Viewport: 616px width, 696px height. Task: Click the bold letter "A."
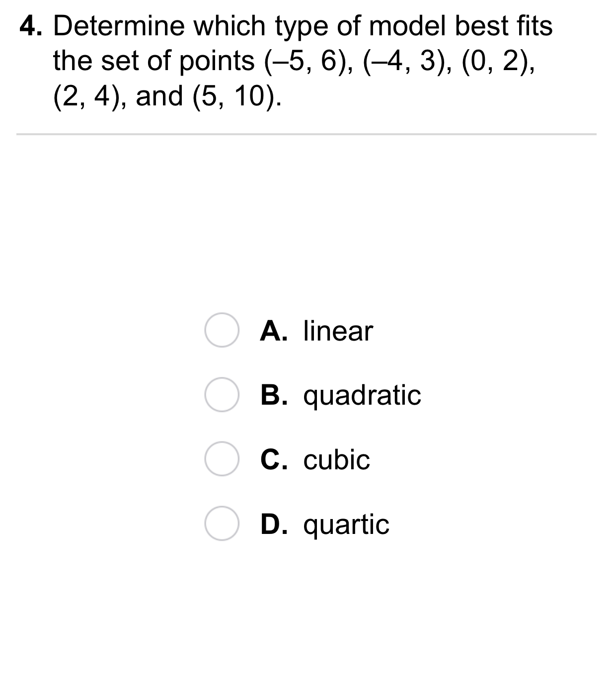[274, 331]
